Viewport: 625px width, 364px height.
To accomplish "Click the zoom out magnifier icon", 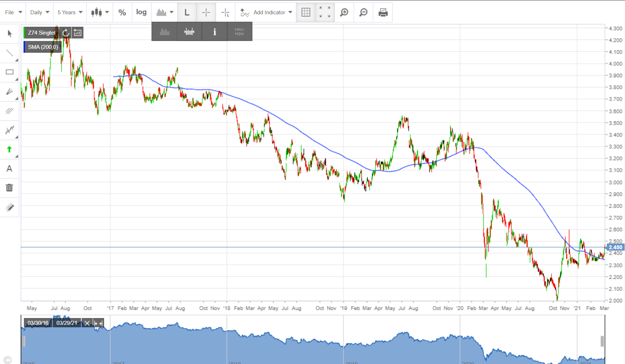I will (x=363, y=12).
